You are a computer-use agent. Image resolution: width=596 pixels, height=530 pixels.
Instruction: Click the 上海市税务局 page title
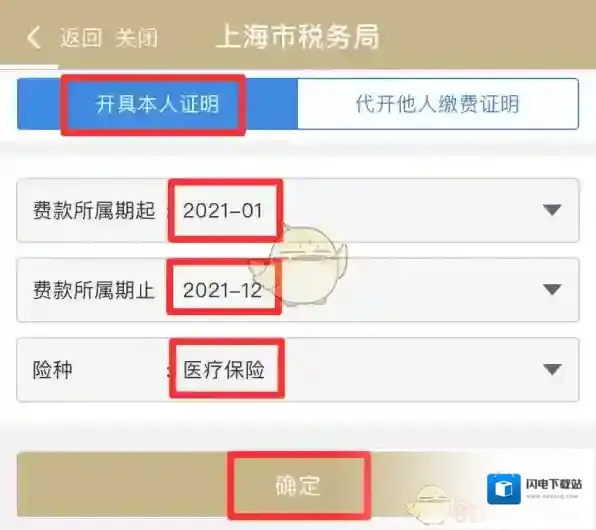pos(298,37)
